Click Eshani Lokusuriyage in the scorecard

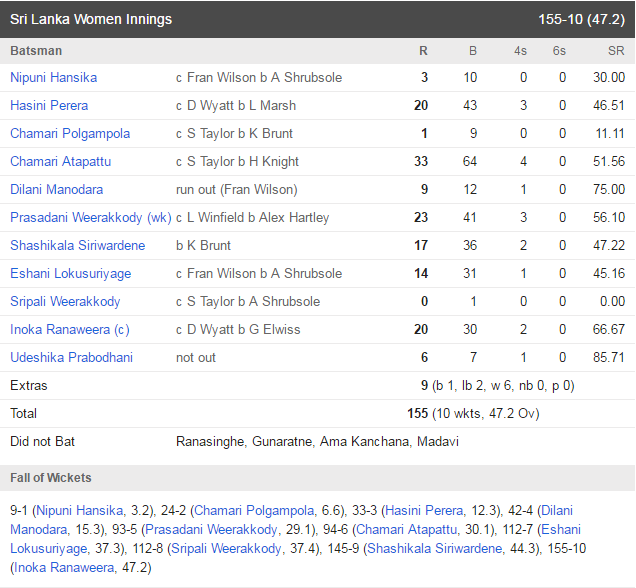[70, 273]
